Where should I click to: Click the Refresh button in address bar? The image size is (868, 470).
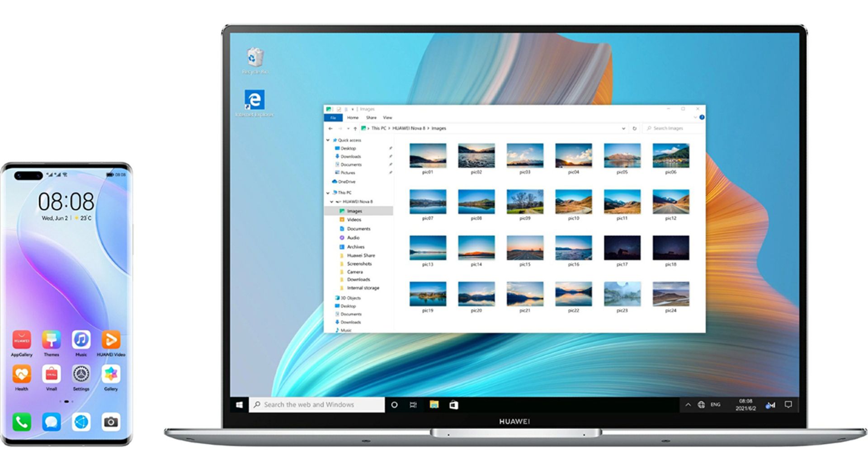634,128
